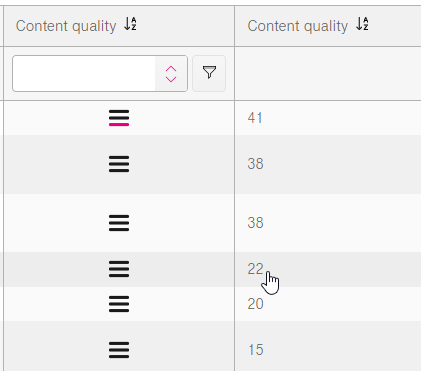
Task: Select the cell with value 22
Action: pos(328,269)
